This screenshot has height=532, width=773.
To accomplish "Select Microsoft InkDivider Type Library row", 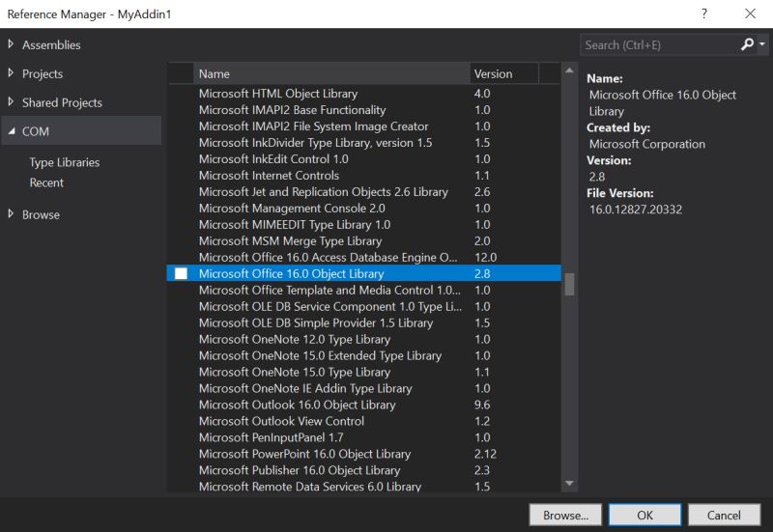I will (x=364, y=142).
